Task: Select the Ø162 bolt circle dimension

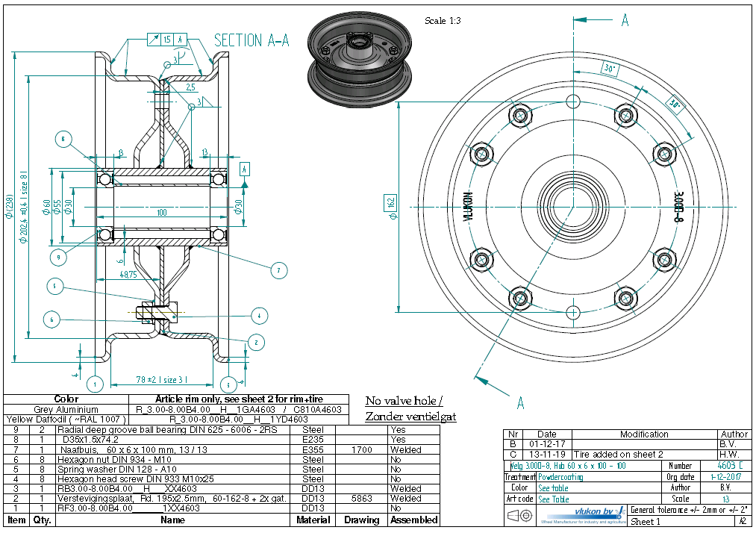Action: coord(392,202)
